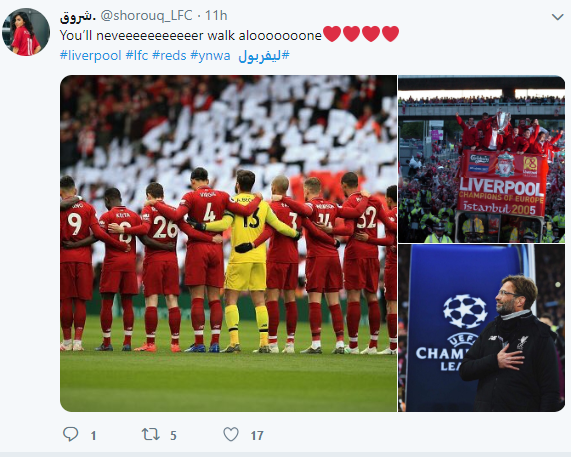Open the tweet via the 11h timestamp

click(x=216, y=16)
